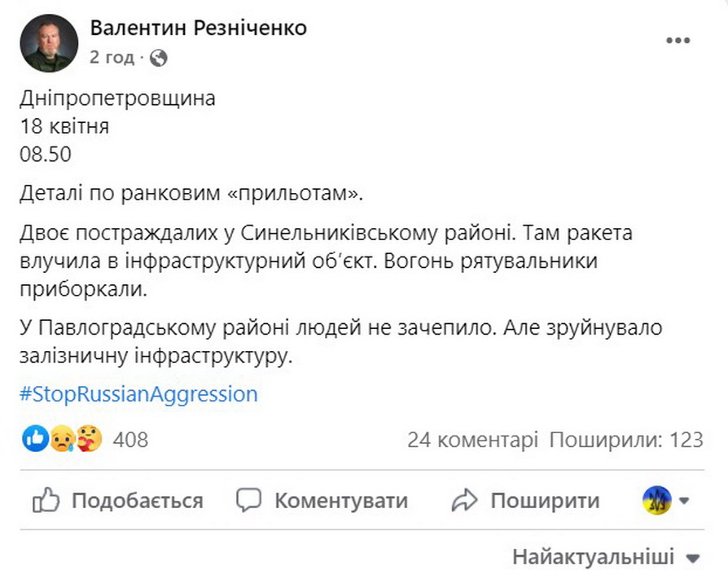Click the Ukrainian trident profile avatar icon
The width and height of the screenshot is (728, 570).
pyautogui.click(x=657, y=500)
